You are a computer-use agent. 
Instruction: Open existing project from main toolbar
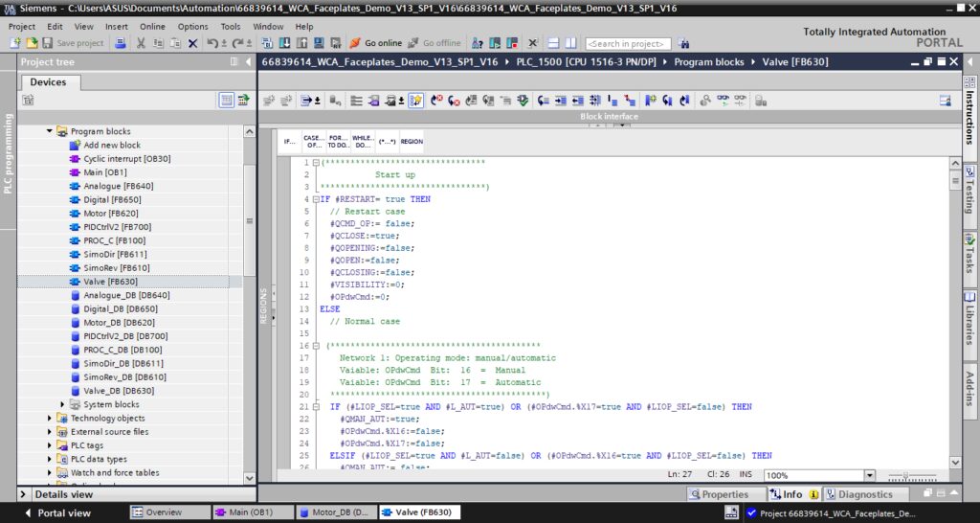[32, 43]
